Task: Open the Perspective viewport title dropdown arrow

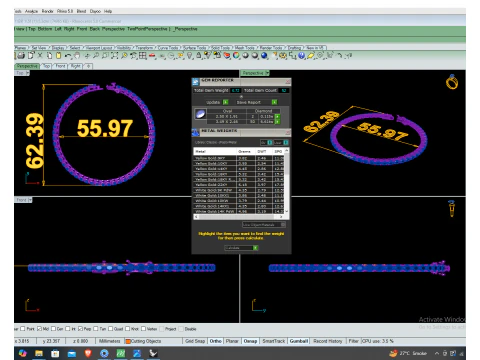Action: 267,73
